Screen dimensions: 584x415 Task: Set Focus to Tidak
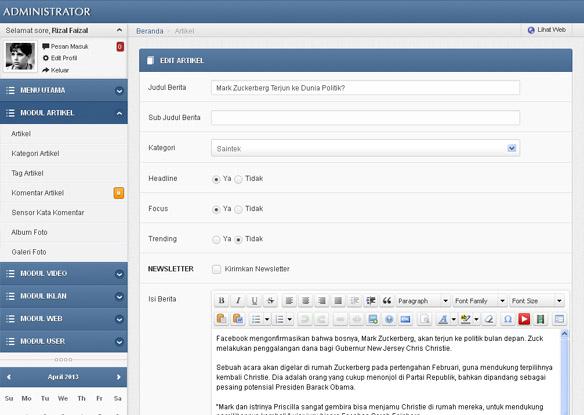click(238, 210)
